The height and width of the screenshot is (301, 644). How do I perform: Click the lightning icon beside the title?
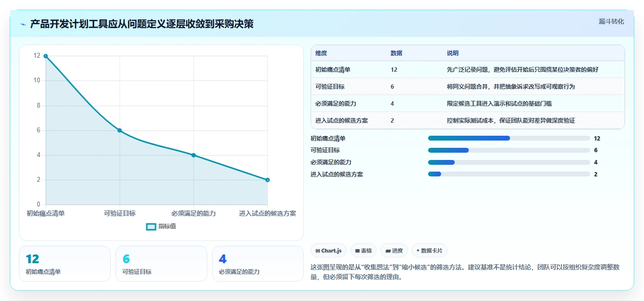click(23, 24)
